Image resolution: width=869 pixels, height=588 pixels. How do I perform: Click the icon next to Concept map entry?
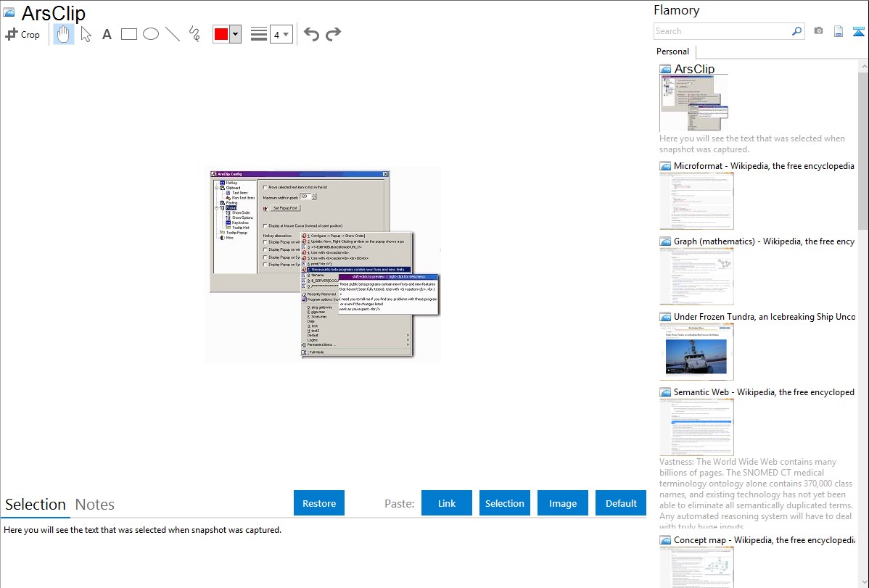coord(666,539)
